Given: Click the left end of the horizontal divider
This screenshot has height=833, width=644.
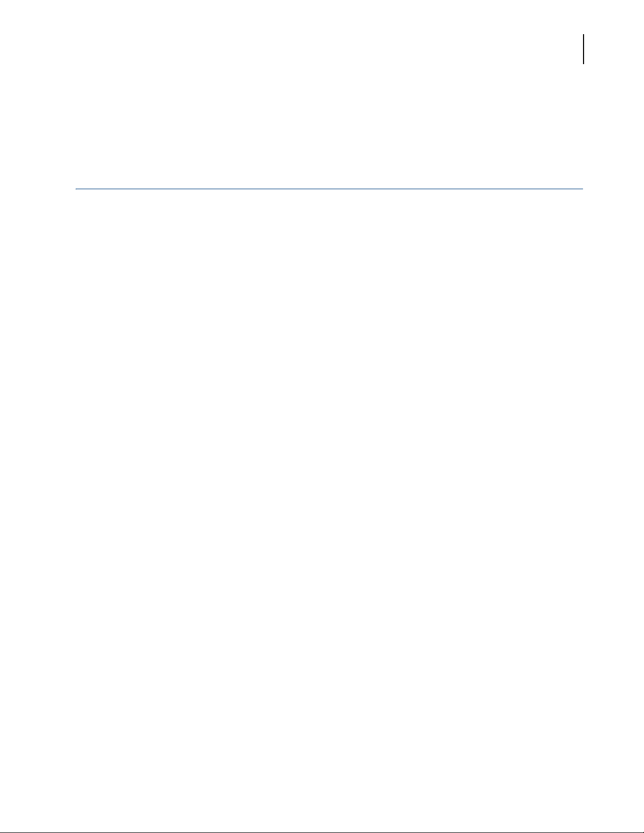Looking at the screenshot, I should [77, 189].
